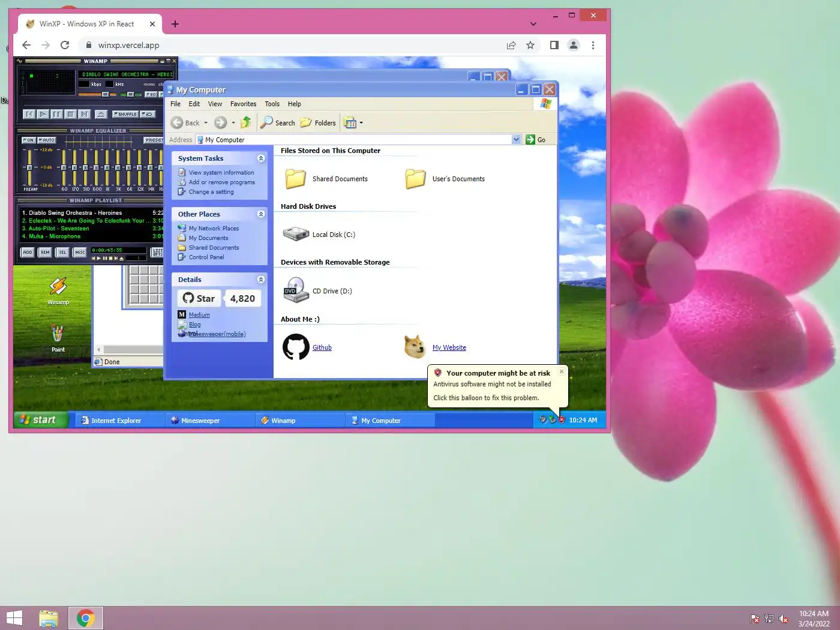Click the doge My Website icon
The image size is (840, 630).
click(415, 347)
